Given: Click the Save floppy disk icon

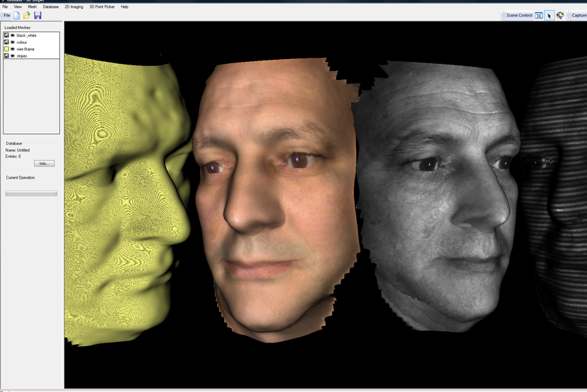Looking at the screenshot, I should [x=38, y=15].
